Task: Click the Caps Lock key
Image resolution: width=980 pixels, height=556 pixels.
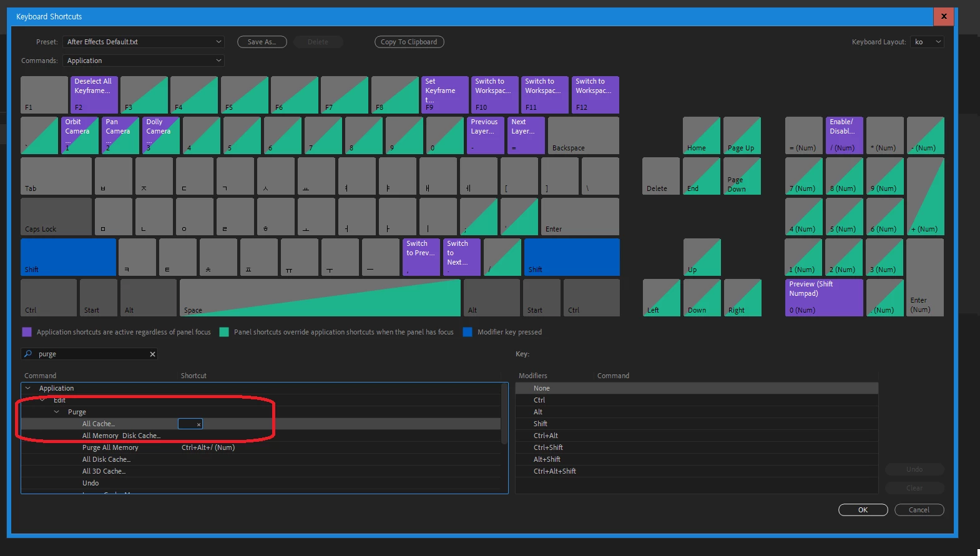Action: (x=56, y=217)
